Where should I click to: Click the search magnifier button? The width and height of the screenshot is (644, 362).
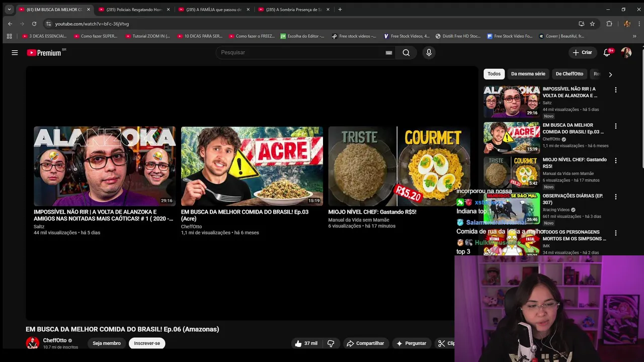[x=406, y=52]
